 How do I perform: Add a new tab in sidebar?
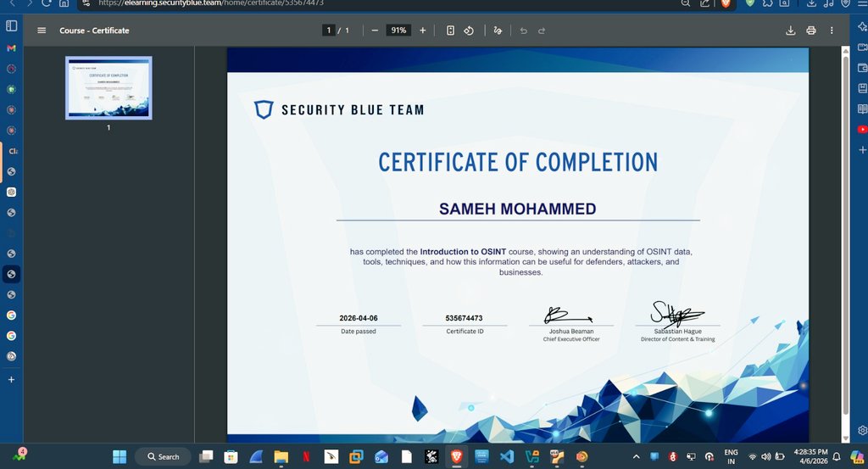pos(11,380)
